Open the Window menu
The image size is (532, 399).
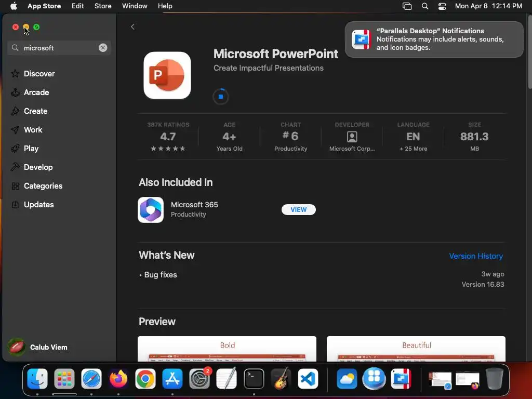coord(135,6)
